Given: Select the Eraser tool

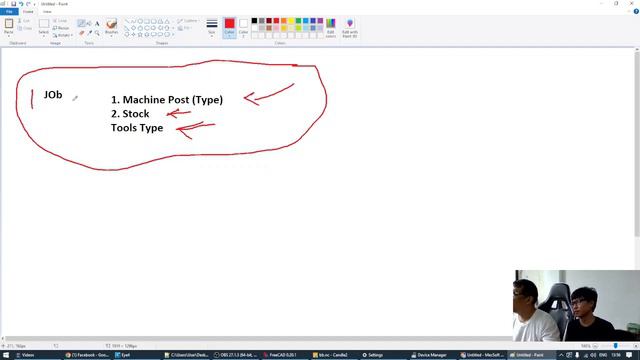Looking at the screenshot, I should coord(82,33).
